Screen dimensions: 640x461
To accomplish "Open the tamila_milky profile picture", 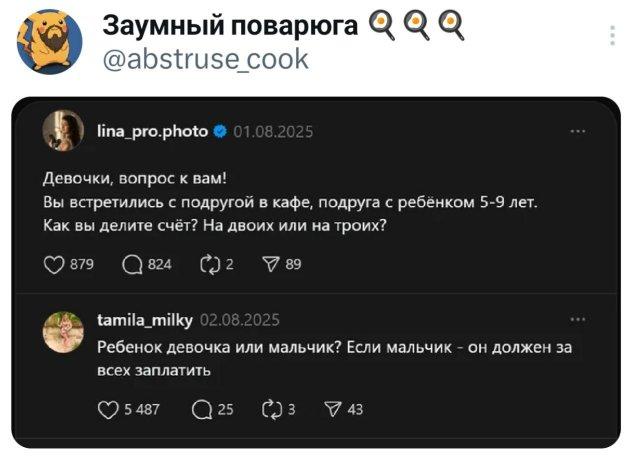I will click(x=62, y=330).
